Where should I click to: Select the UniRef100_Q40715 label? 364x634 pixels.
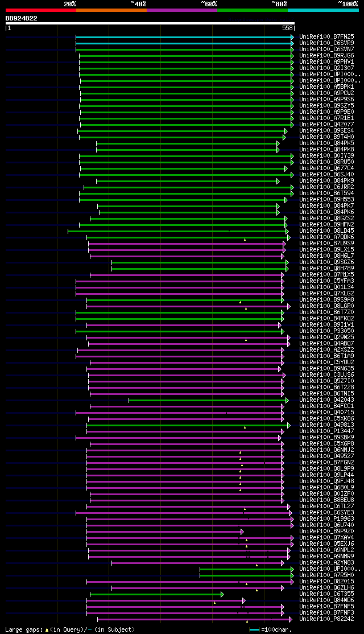click(326, 413)
